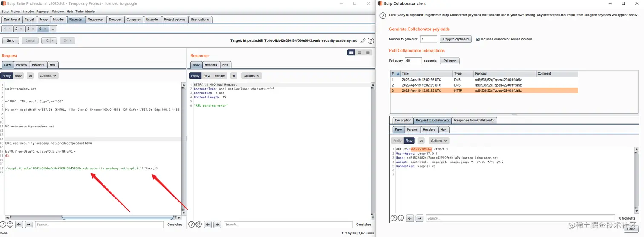Click the Cancel button in Repeater
This screenshot has width=644, height=237.
pos(30,40)
